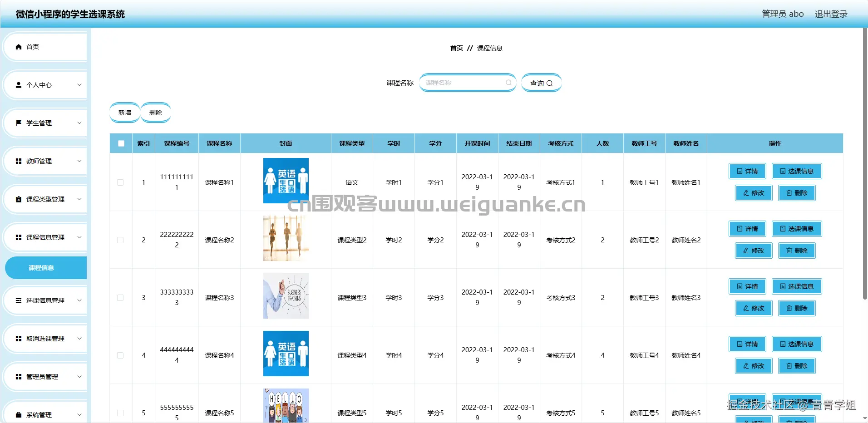Click the magnifier icon inside the 课程名称 search field
868x423 pixels.
pos(508,83)
